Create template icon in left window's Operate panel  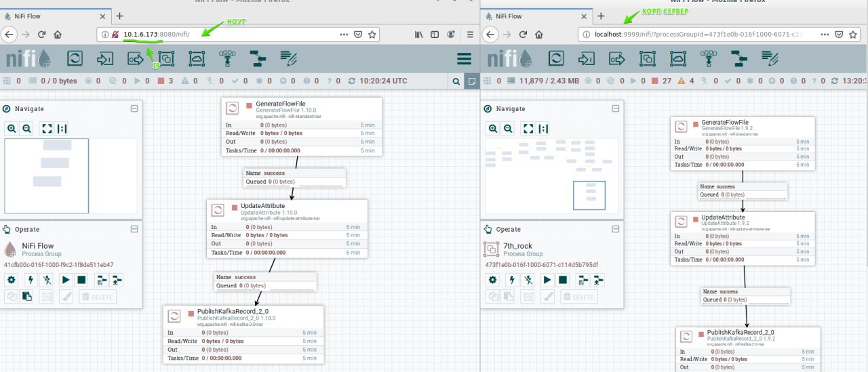[x=102, y=279]
